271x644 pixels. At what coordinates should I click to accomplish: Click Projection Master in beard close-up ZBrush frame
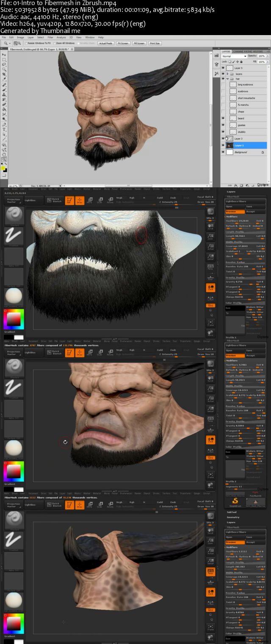(14, 200)
